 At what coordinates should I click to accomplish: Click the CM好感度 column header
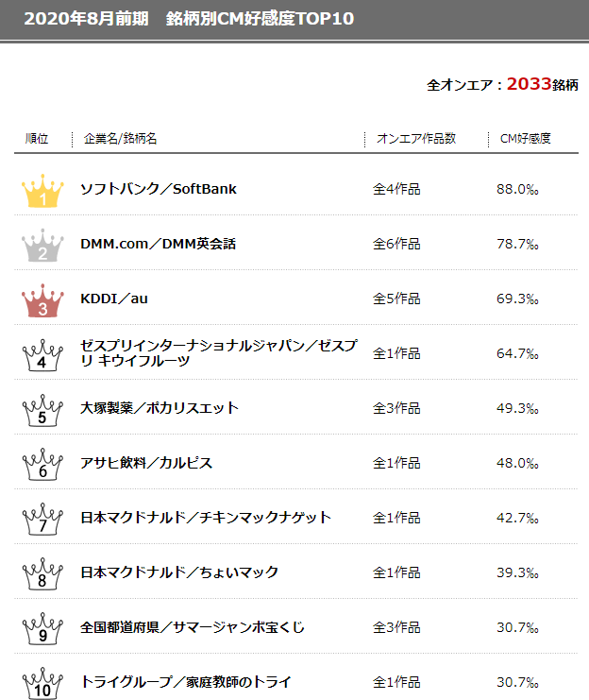[525, 139]
